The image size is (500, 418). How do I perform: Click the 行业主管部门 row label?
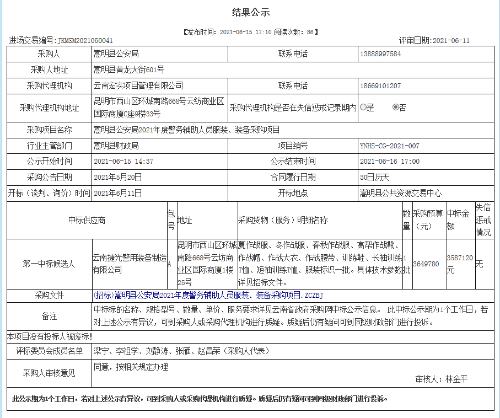click(x=49, y=146)
